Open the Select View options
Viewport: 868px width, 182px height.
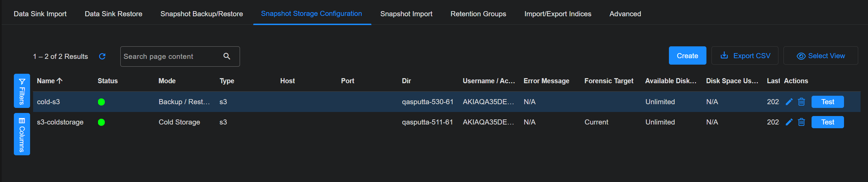point(821,56)
